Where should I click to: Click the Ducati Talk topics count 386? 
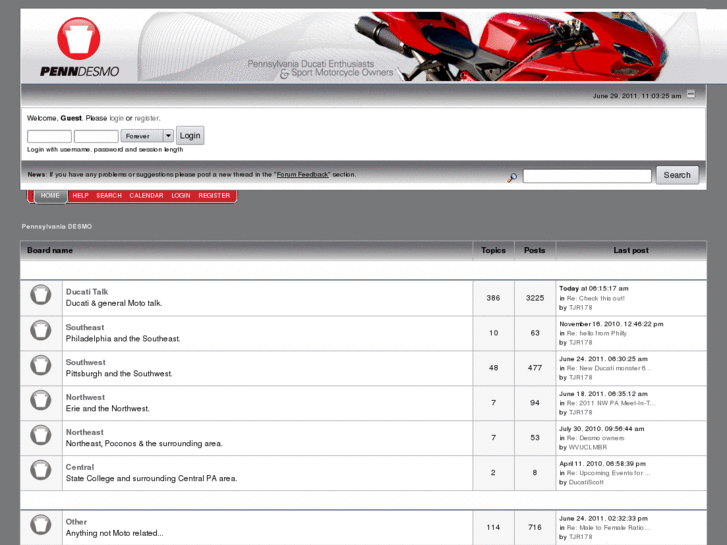493,298
